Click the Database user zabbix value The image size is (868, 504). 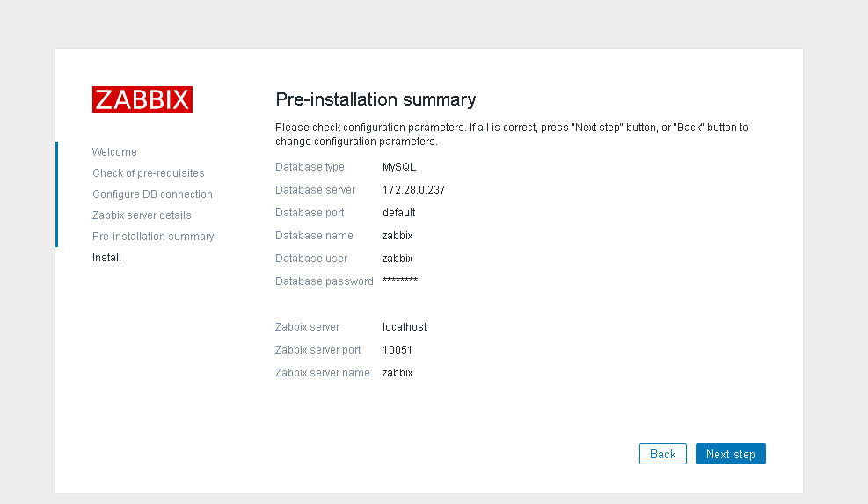398,258
